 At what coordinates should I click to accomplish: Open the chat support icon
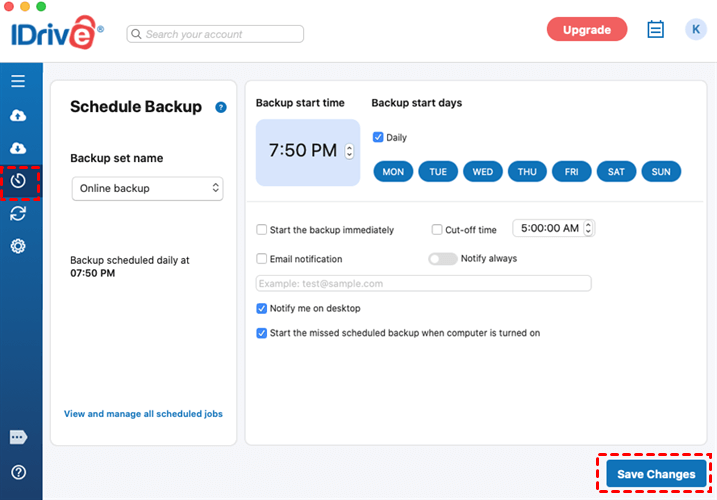[18, 437]
